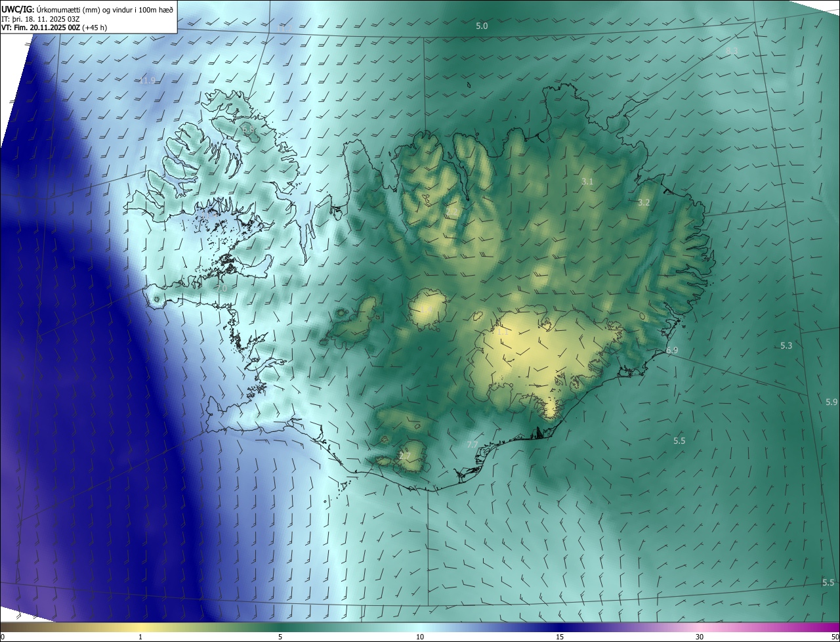Click the 2.7 value on the southern glacier
Viewport: 840px width, 642px height.
(x=405, y=456)
